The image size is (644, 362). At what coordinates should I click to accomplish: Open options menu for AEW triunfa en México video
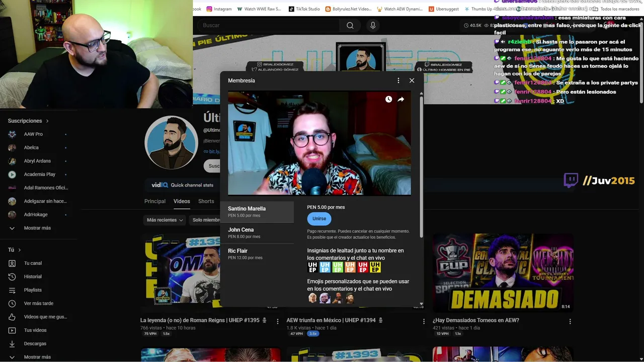424,321
